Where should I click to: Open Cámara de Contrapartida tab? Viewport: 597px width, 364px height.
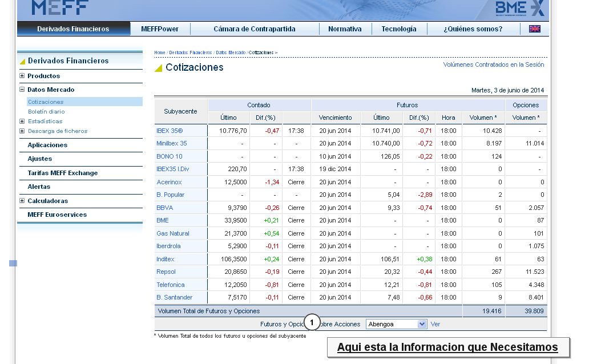pyautogui.click(x=255, y=29)
